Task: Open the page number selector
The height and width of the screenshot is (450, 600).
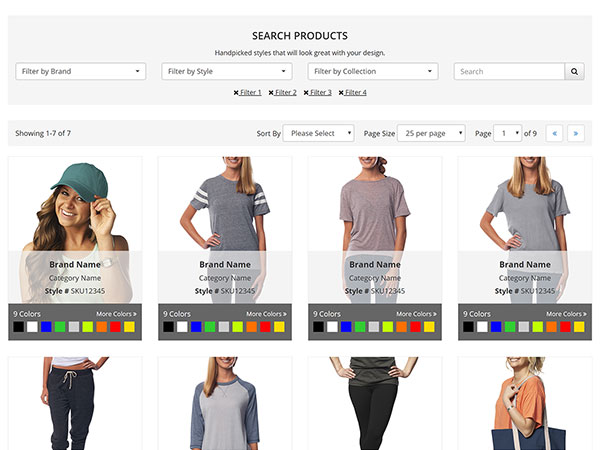Action: tap(508, 133)
